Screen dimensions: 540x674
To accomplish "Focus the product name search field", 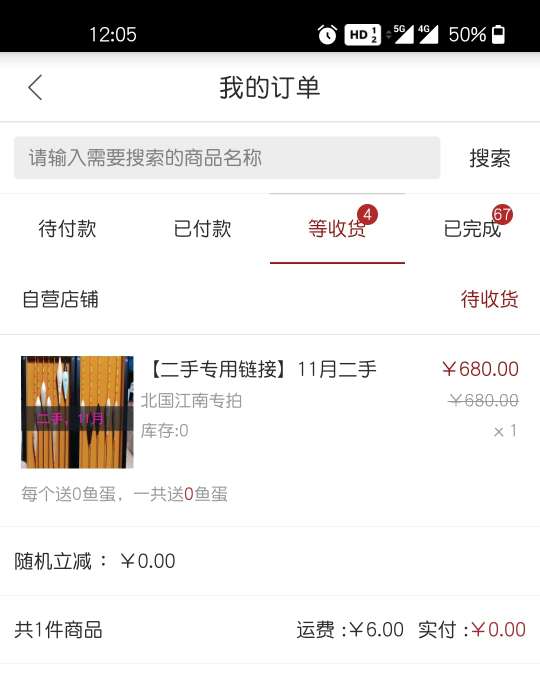I will click(x=227, y=158).
